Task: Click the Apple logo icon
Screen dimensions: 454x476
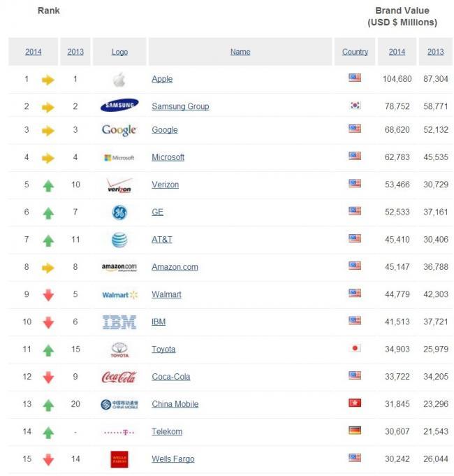Action: pos(119,80)
